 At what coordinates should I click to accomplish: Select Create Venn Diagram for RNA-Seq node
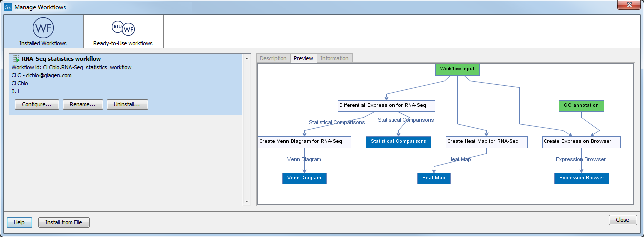click(304, 142)
